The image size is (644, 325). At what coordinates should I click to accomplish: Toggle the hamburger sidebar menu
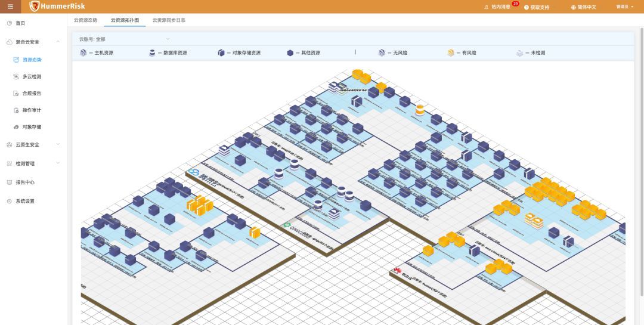[x=10, y=7]
